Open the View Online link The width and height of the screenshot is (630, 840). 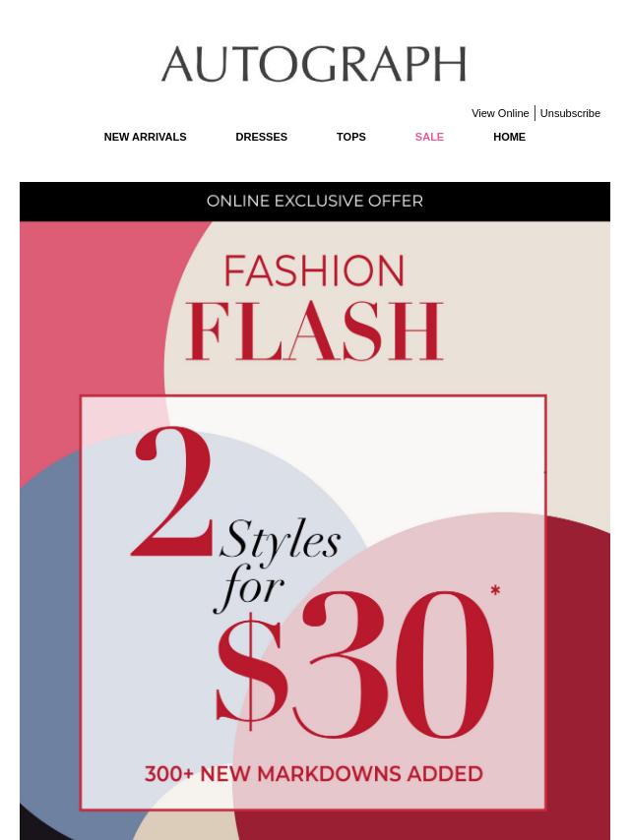pyautogui.click(x=500, y=113)
